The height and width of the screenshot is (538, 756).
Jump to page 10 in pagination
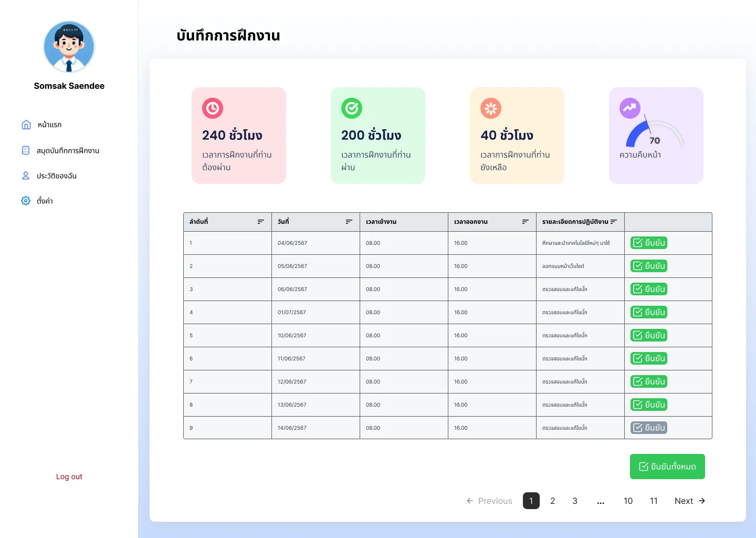[x=628, y=501]
